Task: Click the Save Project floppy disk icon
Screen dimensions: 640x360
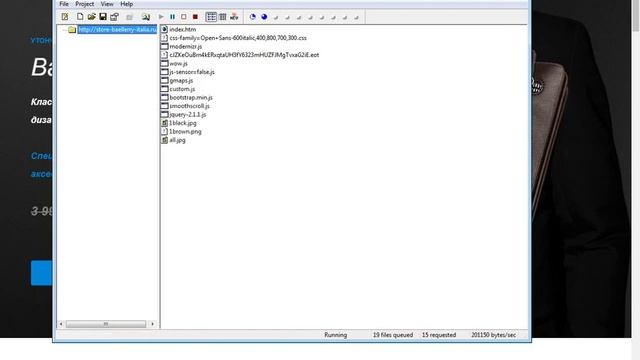Action: (103, 17)
